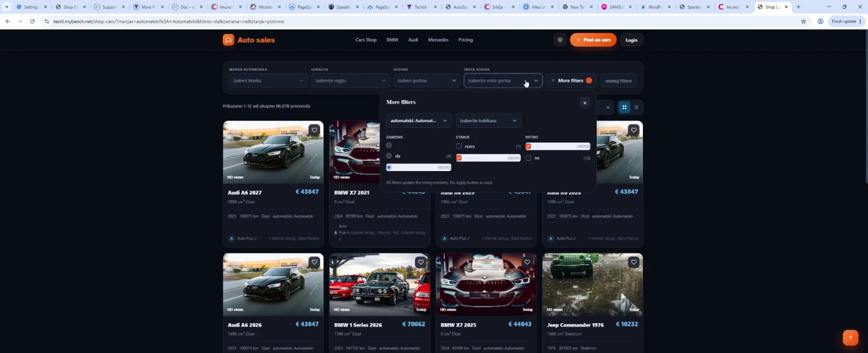Close the active Shop Cars browser tab

click(x=786, y=7)
